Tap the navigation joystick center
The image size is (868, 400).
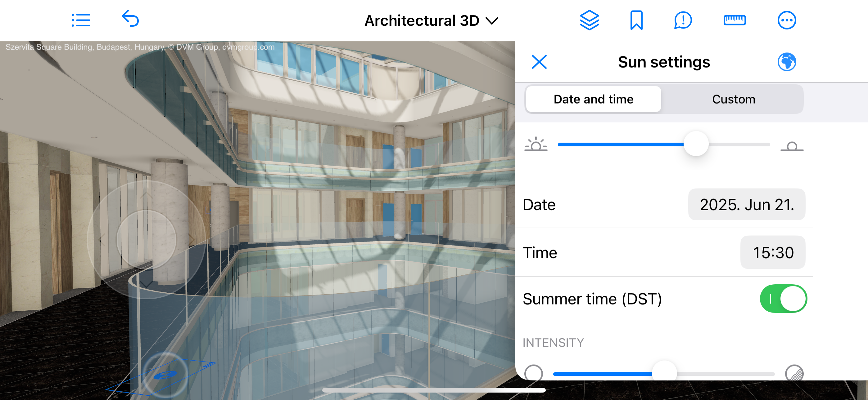pos(146,239)
